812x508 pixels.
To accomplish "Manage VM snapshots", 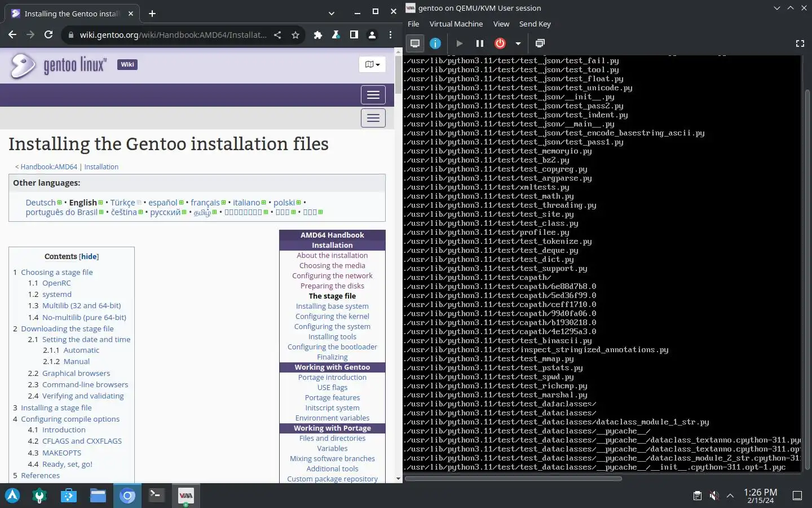I will (x=540, y=43).
